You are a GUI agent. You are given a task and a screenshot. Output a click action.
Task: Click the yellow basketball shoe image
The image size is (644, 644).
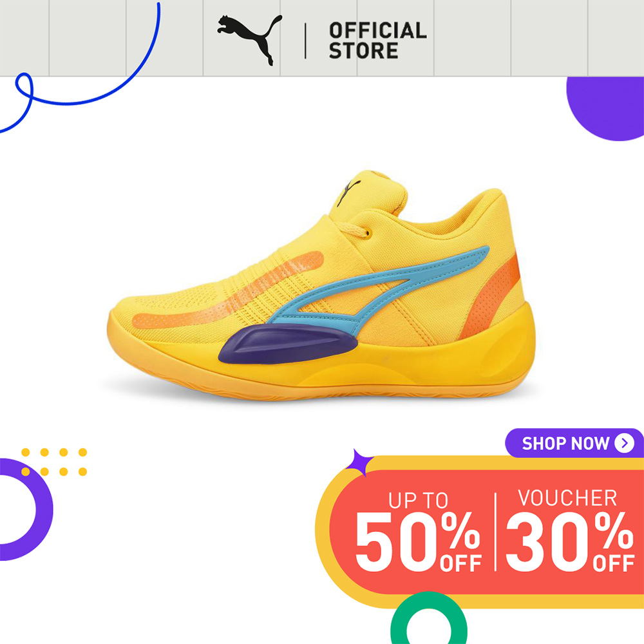(x=321, y=285)
